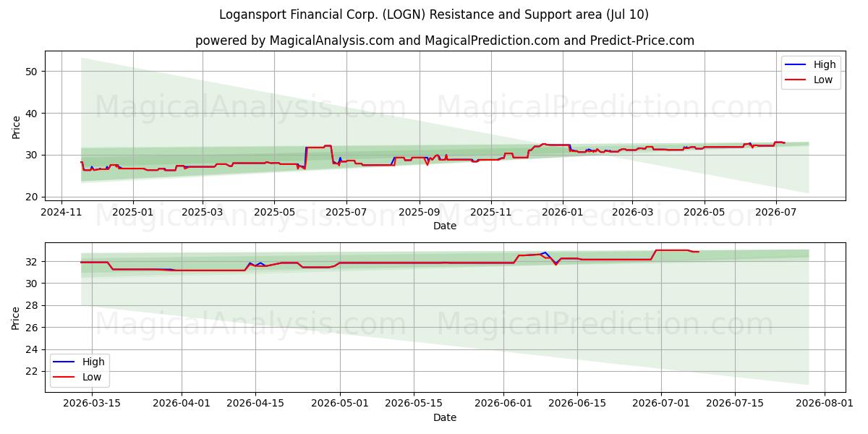Click the 'Date' x-axis title of the lower chart
This screenshot has width=868, height=434.
[x=445, y=417]
